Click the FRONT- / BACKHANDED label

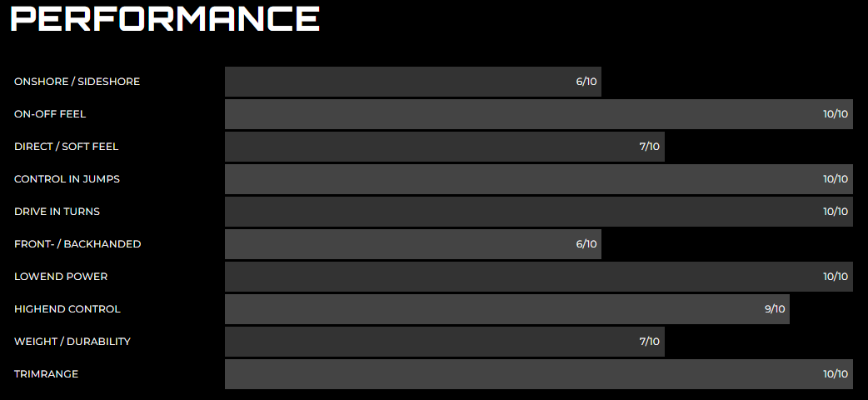77,244
